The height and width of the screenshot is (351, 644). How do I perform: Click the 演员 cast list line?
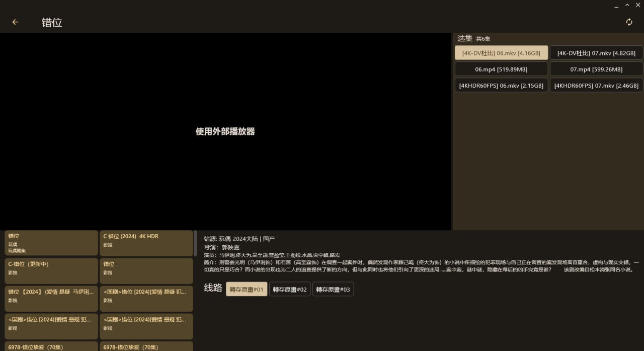pyautogui.click(x=272, y=255)
